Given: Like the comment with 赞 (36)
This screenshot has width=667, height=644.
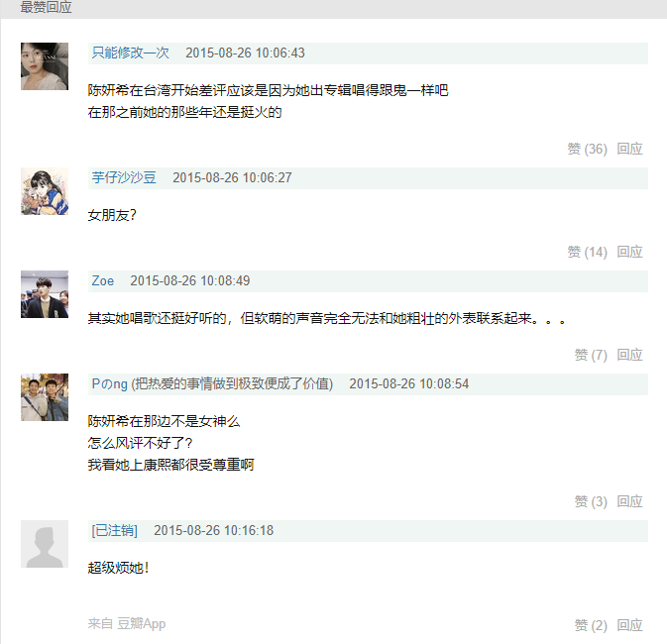Looking at the screenshot, I should [x=587, y=149].
